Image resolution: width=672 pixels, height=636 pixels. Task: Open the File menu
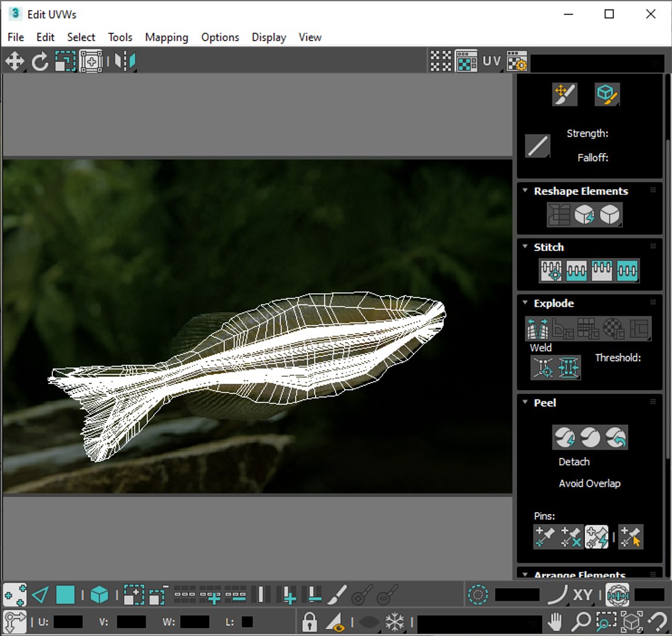point(16,37)
